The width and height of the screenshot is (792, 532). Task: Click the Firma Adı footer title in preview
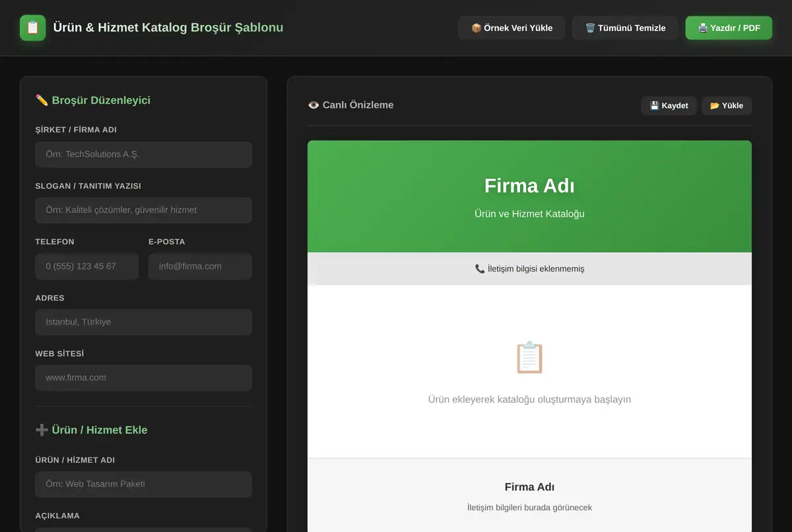point(529,487)
